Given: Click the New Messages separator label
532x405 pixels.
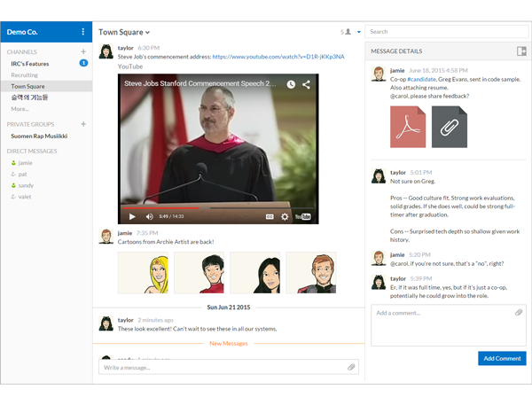Looking at the screenshot, I should pos(229,344).
